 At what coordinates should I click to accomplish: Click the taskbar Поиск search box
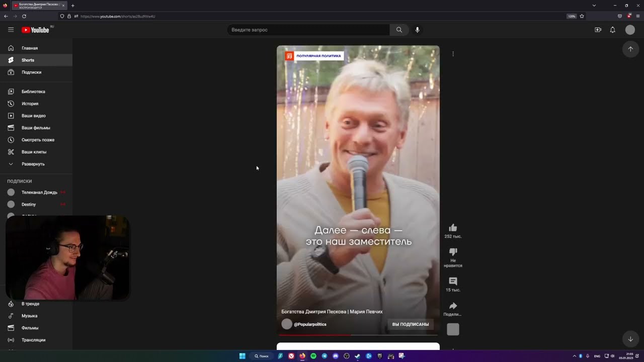tap(261, 356)
